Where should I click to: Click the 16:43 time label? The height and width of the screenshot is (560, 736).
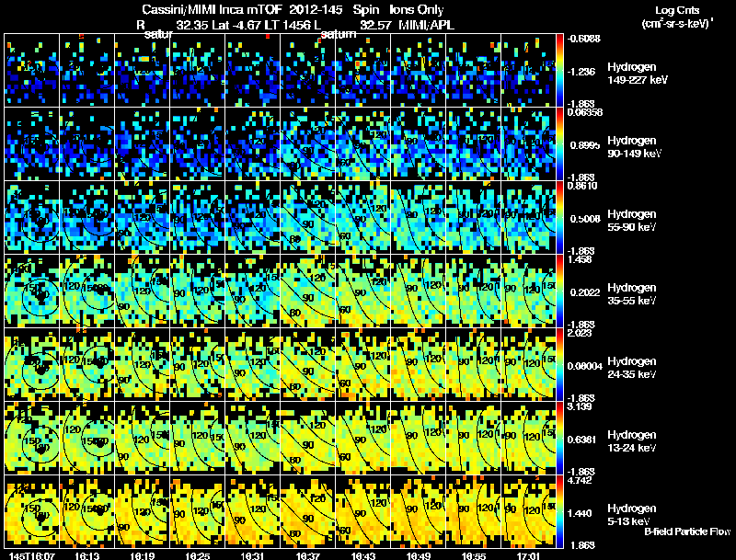coord(363,555)
